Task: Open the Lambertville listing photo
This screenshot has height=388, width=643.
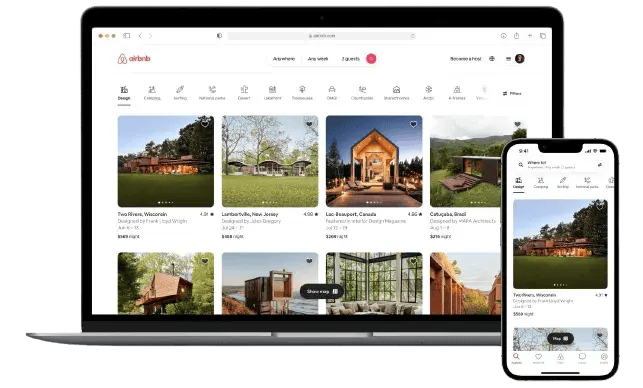Action: pos(270,161)
